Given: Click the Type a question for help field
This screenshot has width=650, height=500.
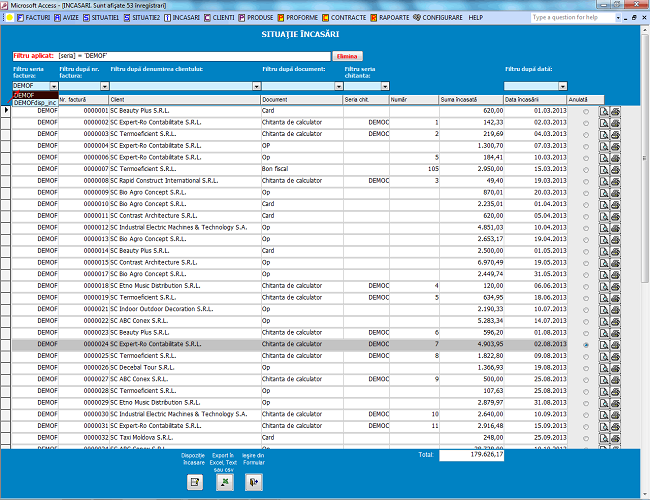Looking at the screenshot, I should 572,17.
